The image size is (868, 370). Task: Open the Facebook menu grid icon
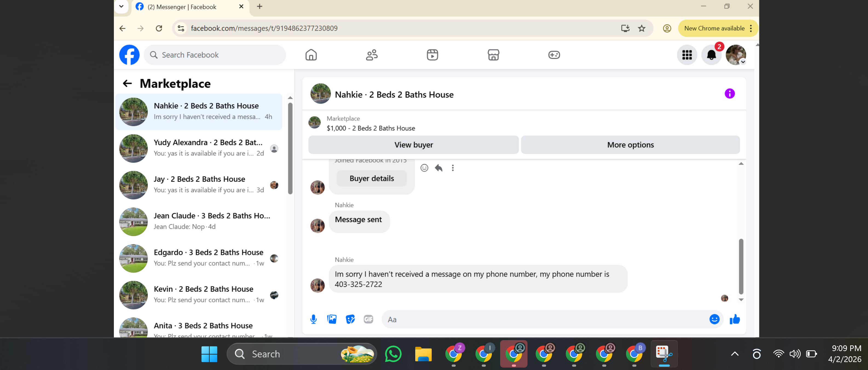coord(687,55)
